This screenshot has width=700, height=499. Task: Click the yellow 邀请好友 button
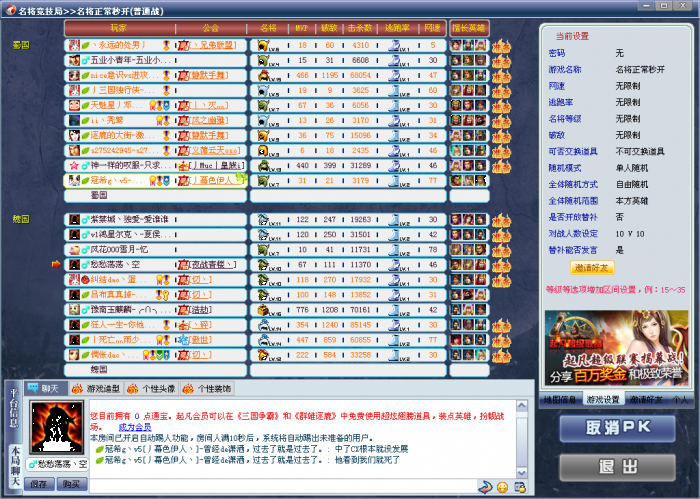click(592, 268)
